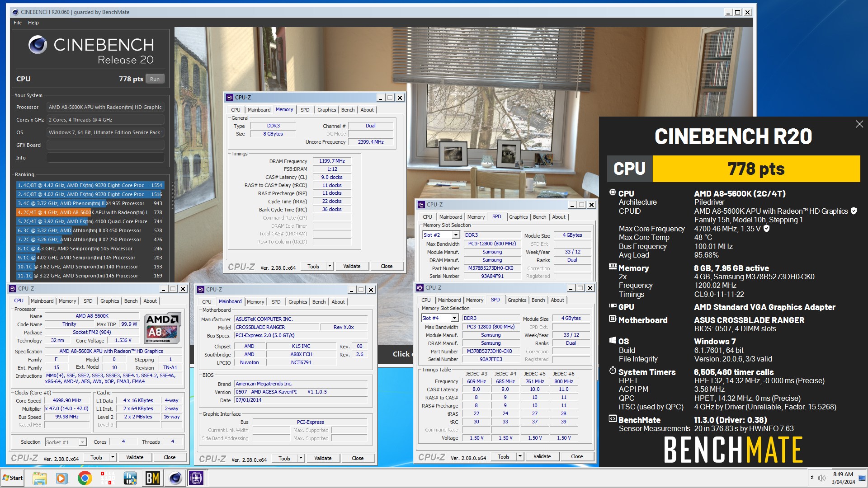
Task: Click the AMD A8 processor logo image
Action: (163, 328)
